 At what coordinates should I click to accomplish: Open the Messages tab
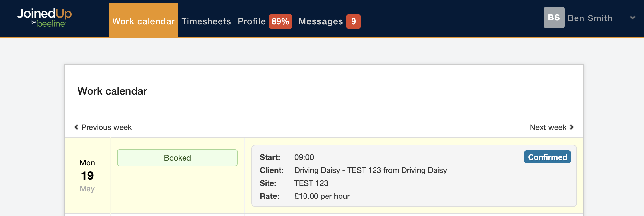[320, 21]
